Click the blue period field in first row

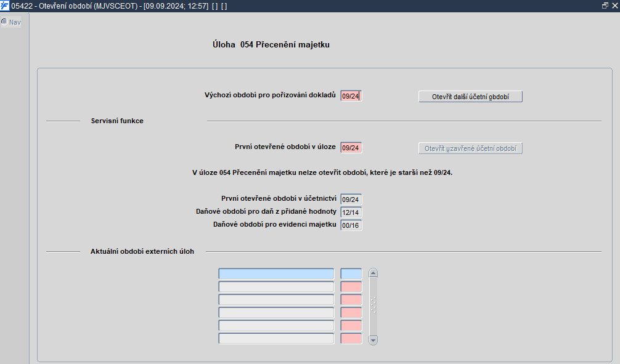coord(351,273)
